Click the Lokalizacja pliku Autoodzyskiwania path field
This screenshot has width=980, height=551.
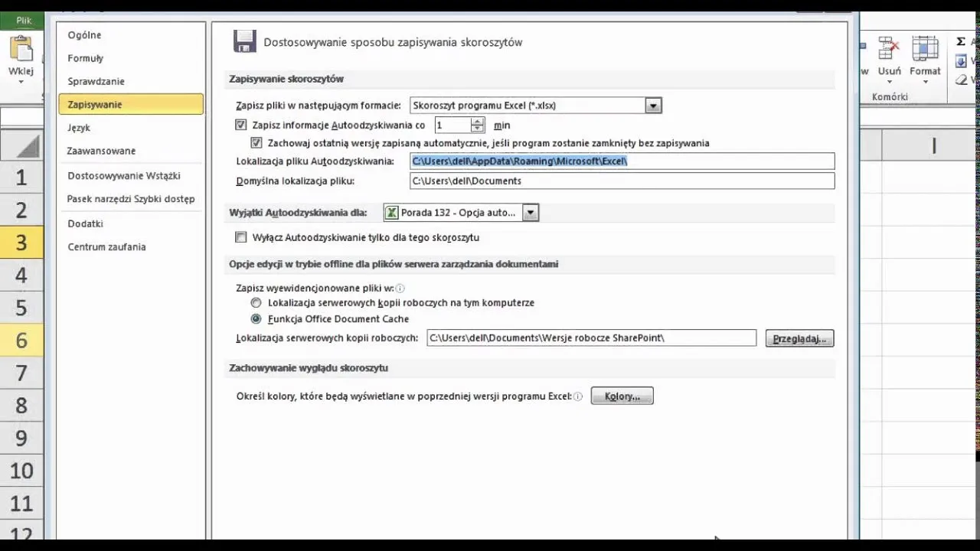click(622, 161)
